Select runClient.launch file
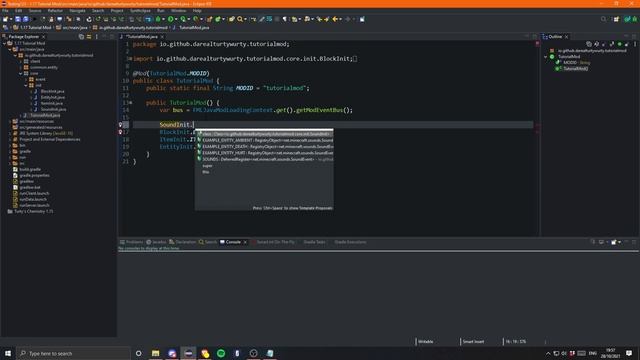Screen dimensions: 640x360 tap(34, 193)
